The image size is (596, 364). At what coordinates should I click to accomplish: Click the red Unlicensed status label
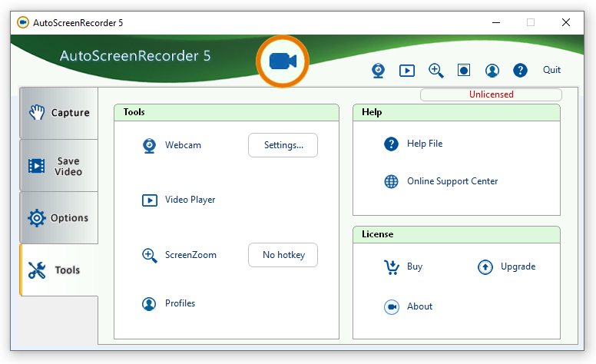[491, 94]
